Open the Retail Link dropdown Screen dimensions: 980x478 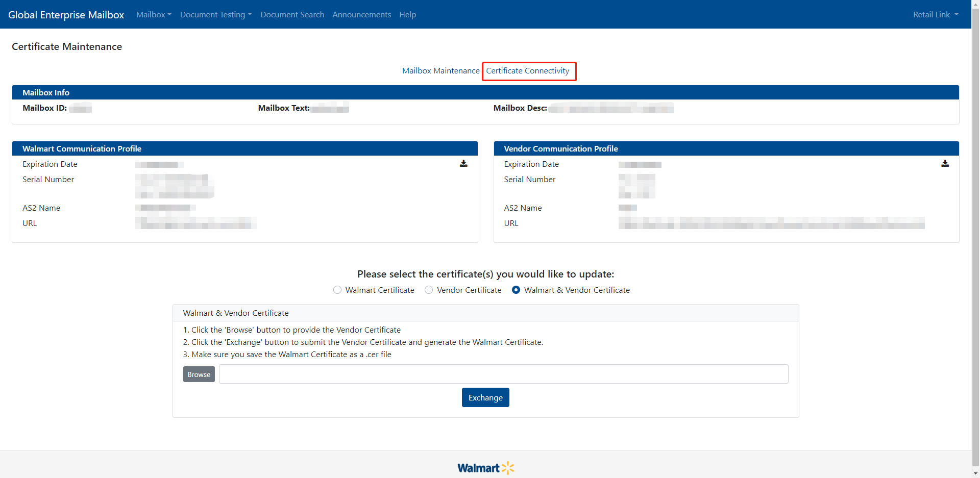tap(936, 14)
